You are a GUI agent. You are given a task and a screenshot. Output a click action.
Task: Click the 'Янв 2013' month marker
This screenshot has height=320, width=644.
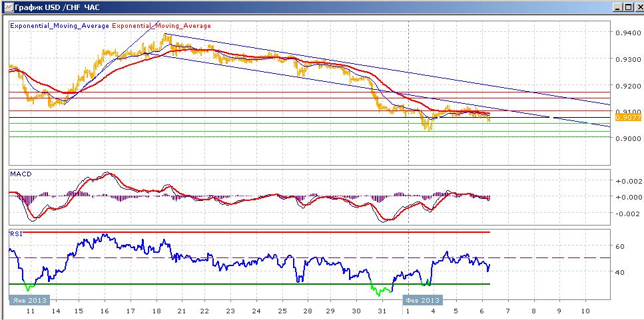(29, 300)
